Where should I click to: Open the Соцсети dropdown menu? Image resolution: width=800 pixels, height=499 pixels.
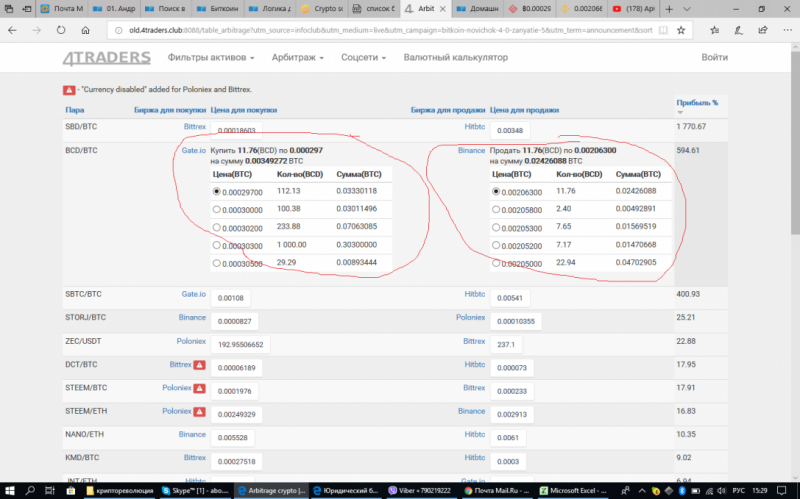tap(363, 57)
